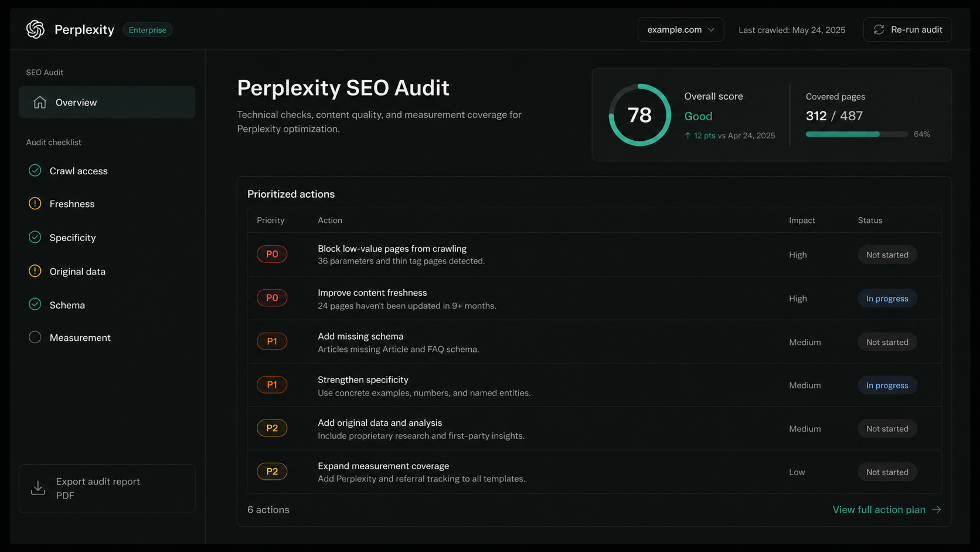980x552 pixels.
Task: Click the Enterprise badge
Action: 147,30
